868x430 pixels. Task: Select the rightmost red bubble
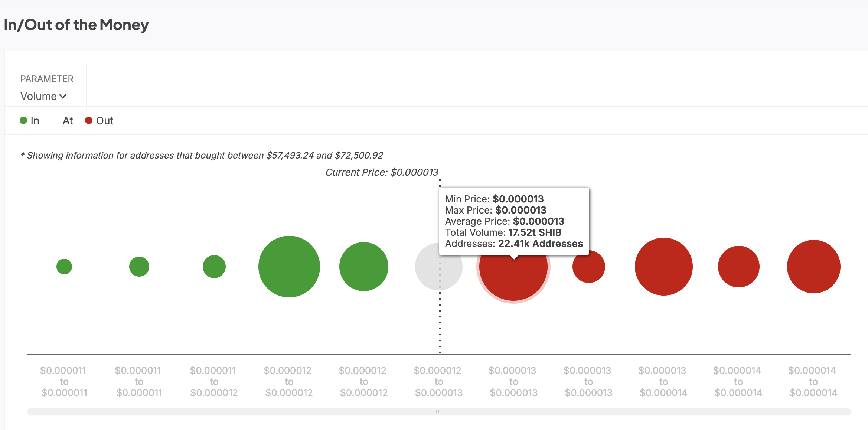coord(813,267)
